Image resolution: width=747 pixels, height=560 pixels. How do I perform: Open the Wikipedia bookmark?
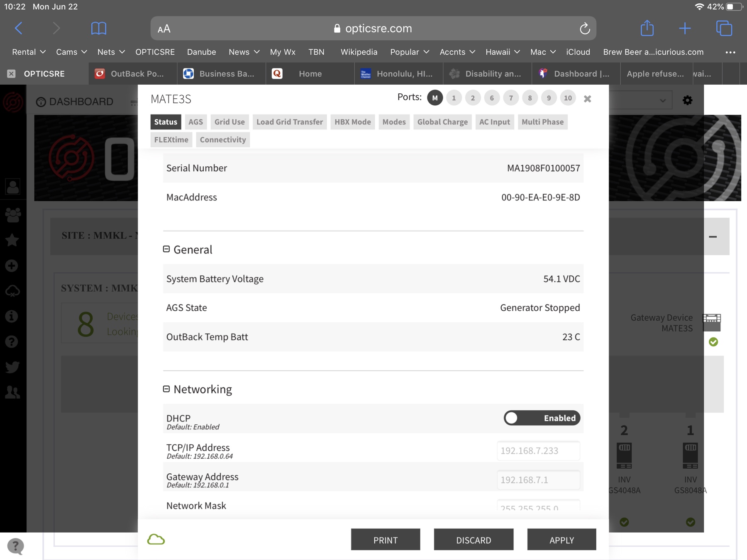tap(359, 52)
